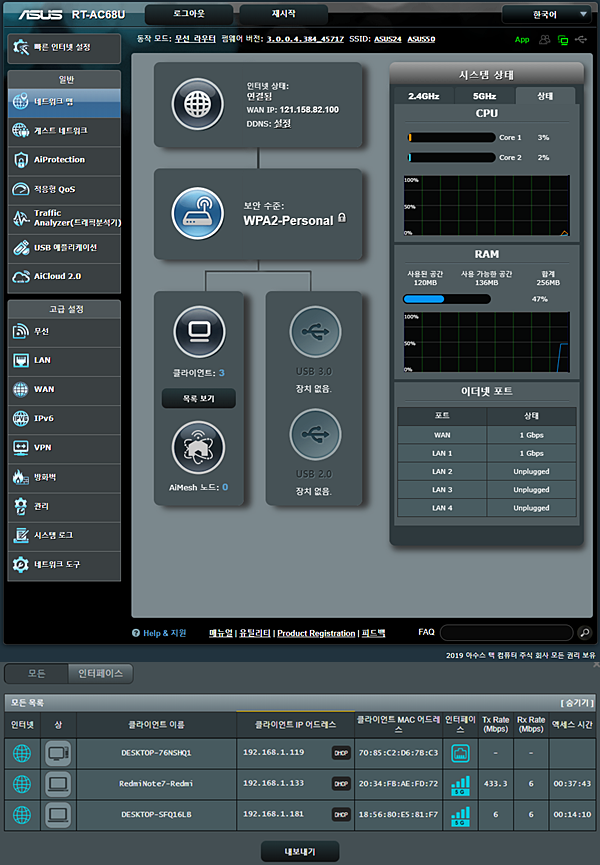The image size is (600, 865).
Task: Select the CPU Core 1 usage bar
Action: [451, 137]
